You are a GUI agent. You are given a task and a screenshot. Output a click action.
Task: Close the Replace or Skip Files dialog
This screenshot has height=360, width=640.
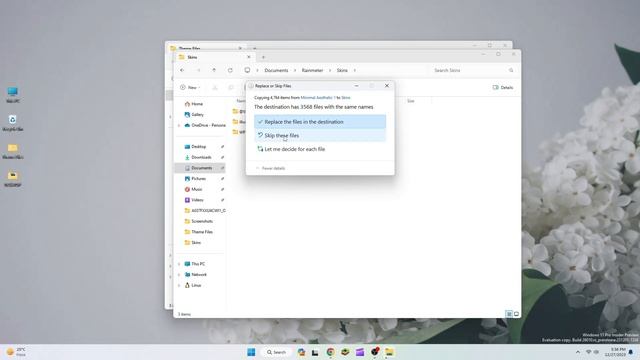pyautogui.click(x=387, y=86)
